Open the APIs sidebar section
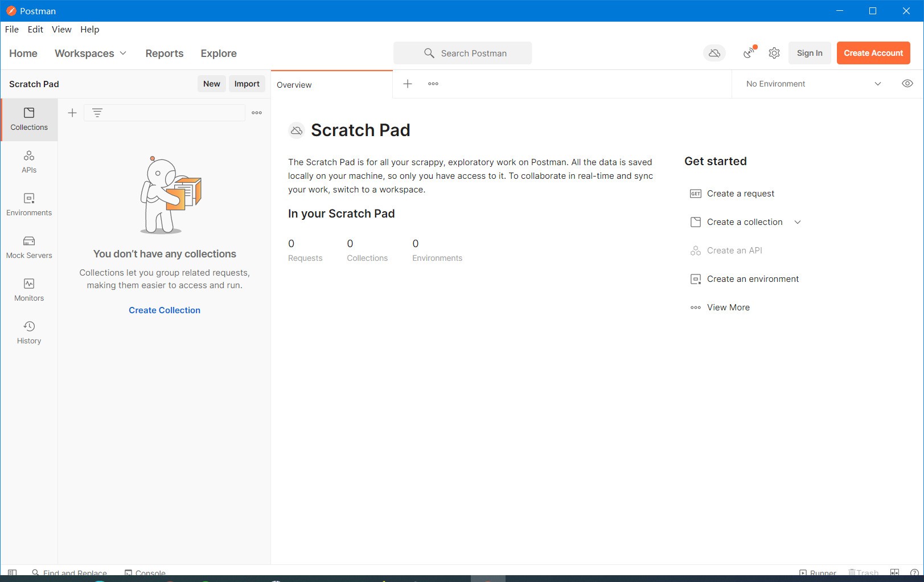 (29, 162)
